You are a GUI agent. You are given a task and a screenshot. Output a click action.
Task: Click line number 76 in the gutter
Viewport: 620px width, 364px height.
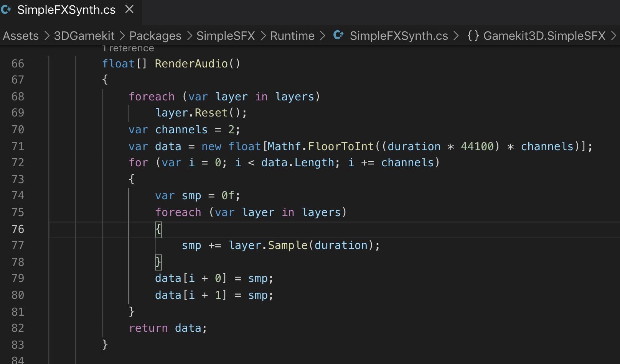point(18,229)
